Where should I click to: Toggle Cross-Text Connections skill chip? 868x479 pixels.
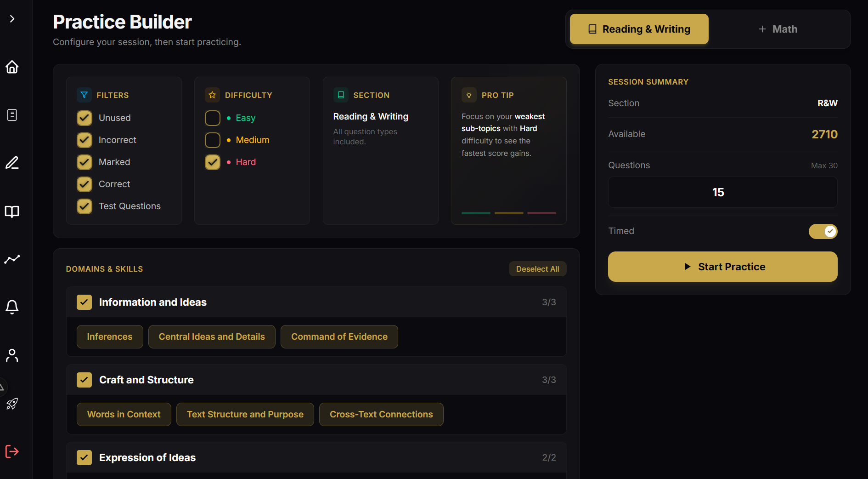(381, 414)
